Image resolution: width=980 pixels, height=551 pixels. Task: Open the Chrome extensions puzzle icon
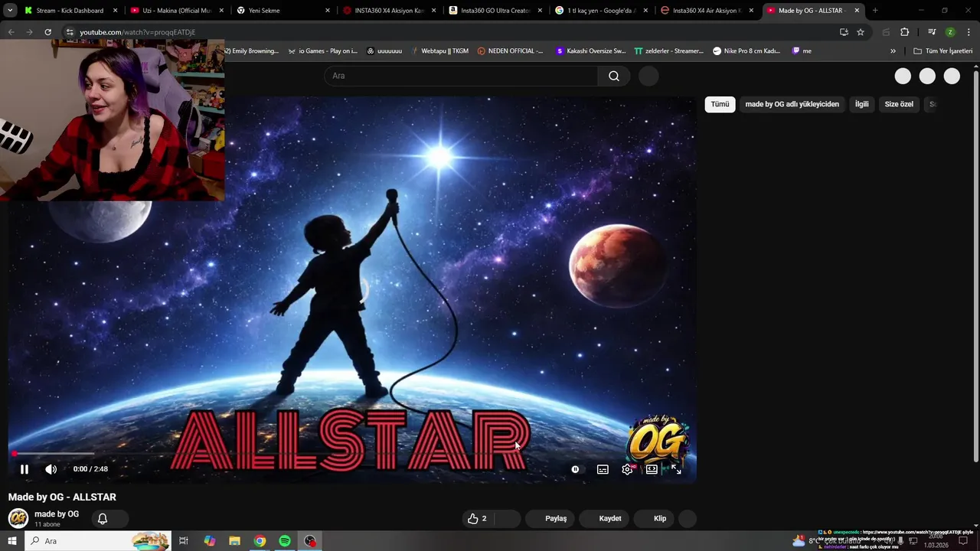pyautogui.click(x=905, y=32)
